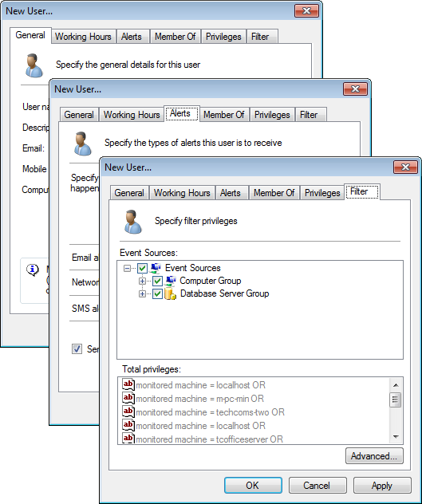
Task: Click the user avatar in the Alerts window
Action: coord(83,144)
